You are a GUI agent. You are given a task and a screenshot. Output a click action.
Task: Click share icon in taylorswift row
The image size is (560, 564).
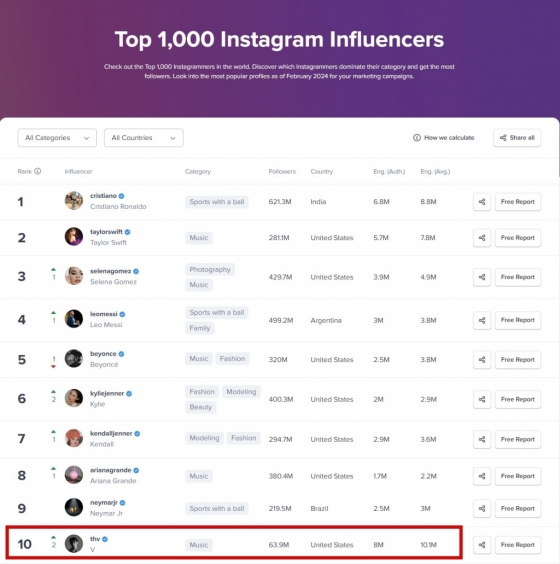[482, 238]
